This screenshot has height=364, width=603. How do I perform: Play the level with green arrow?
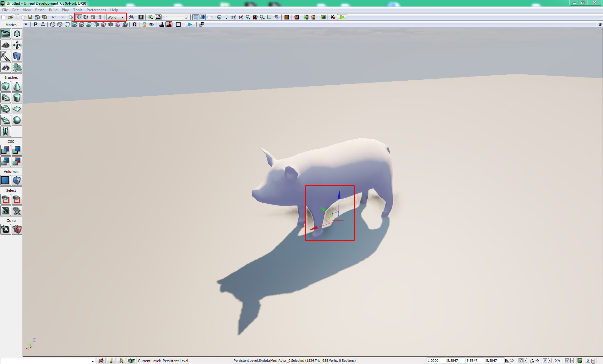click(x=342, y=17)
